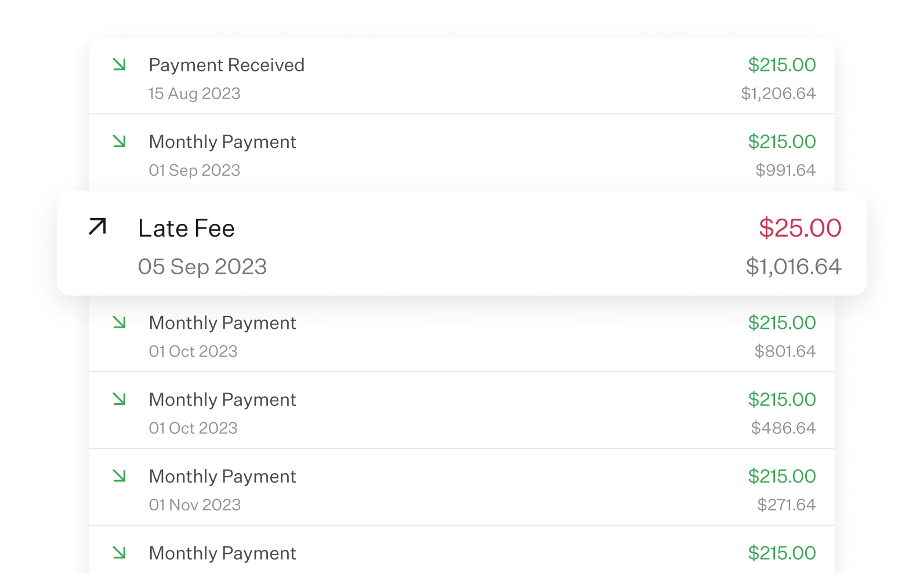
Task: Click the red $25.00 Late Fee amount
Action: (x=800, y=228)
